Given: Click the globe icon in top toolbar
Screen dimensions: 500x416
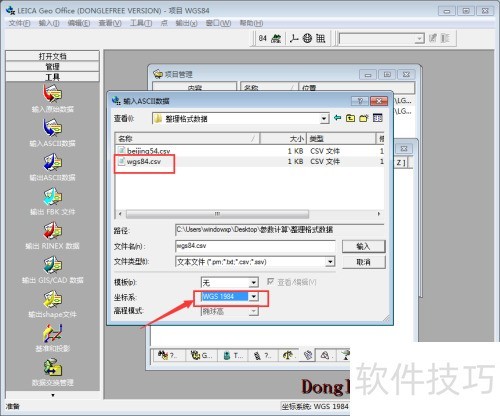Looking at the screenshot, I should click(x=307, y=38).
